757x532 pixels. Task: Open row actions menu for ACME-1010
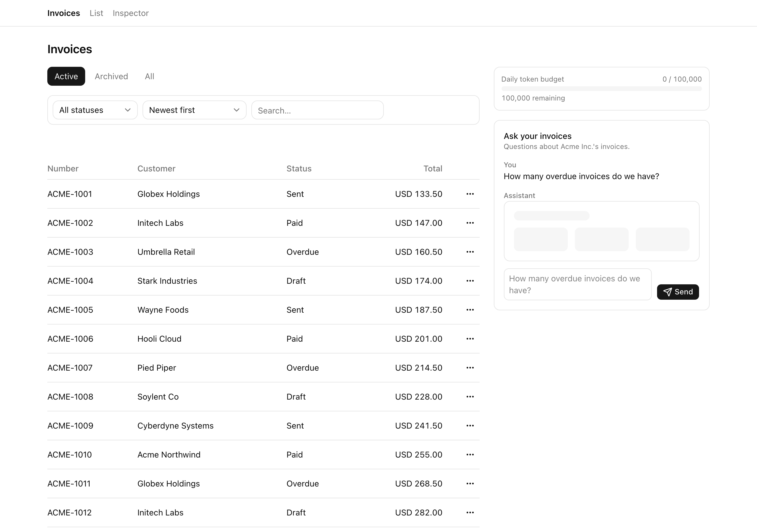coord(470,455)
